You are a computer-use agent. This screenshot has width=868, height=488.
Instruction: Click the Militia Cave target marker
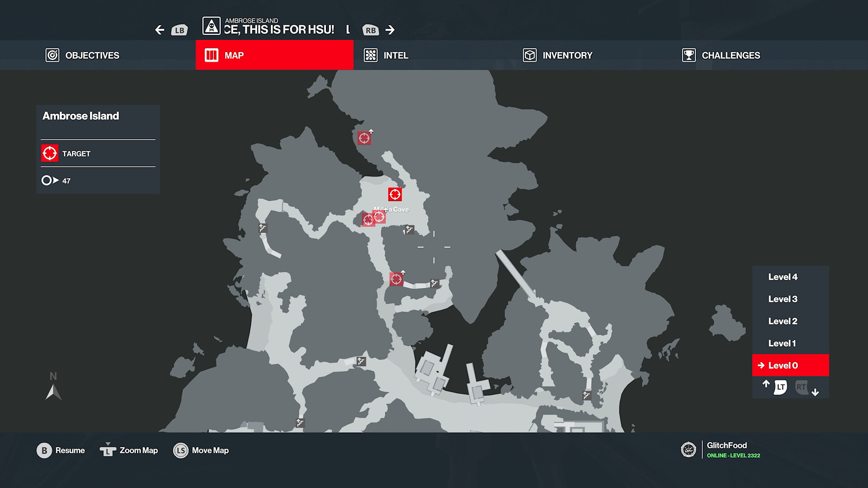(x=395, y=194)
